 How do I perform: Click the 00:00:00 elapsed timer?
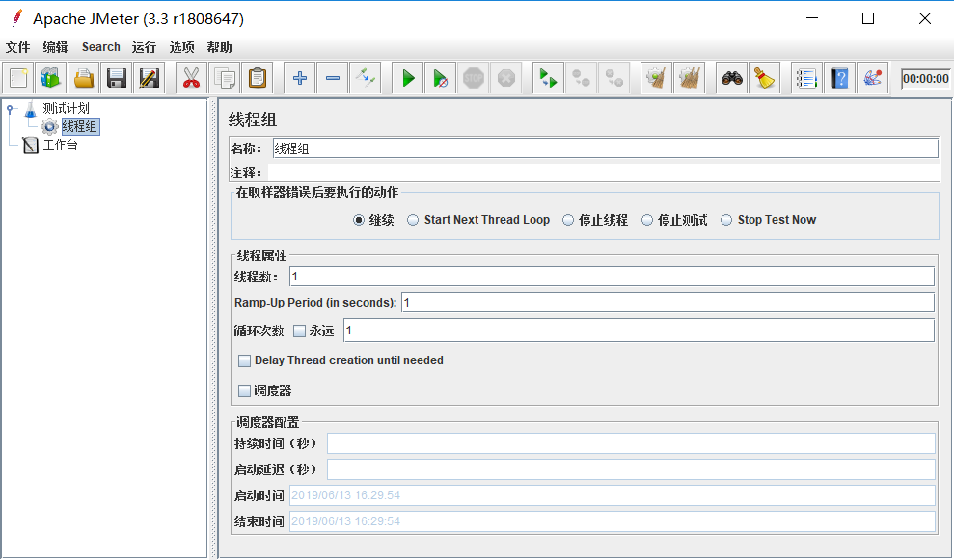coord(925,78)
